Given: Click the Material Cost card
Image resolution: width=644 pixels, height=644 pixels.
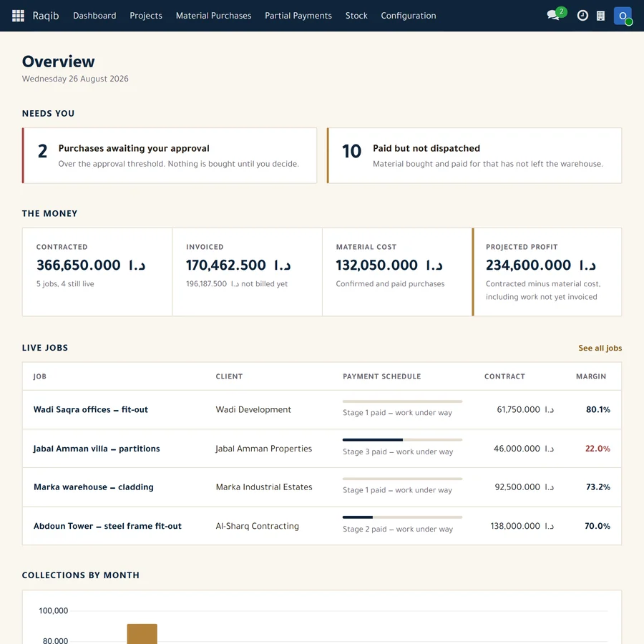Looking at the screenshot, I should click(397, 272).
